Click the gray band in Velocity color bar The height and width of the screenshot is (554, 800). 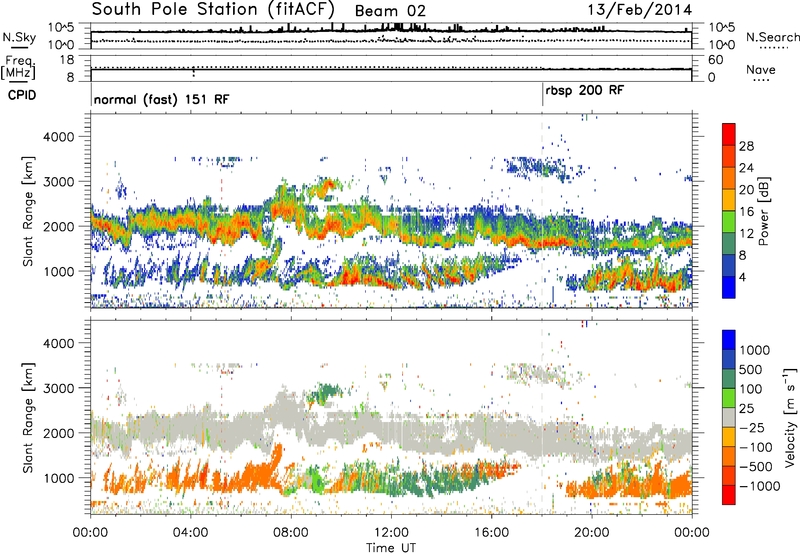[729, 417]
